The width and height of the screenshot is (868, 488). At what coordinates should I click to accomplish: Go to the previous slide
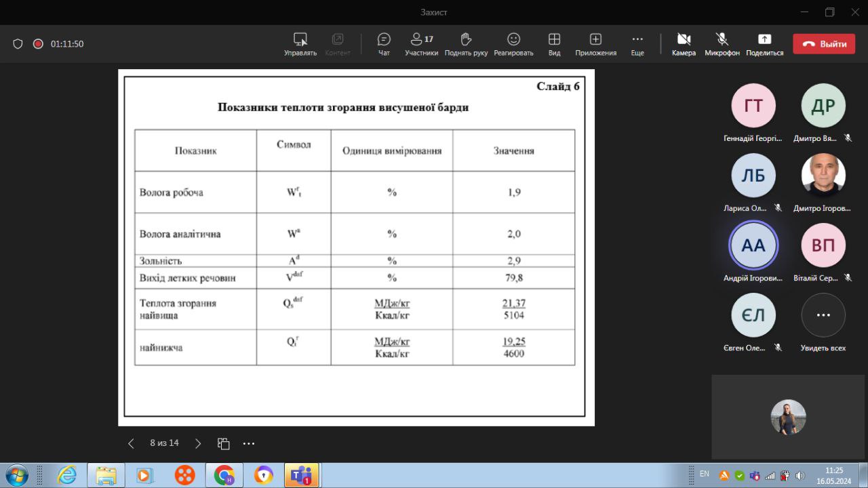[131, 443]
